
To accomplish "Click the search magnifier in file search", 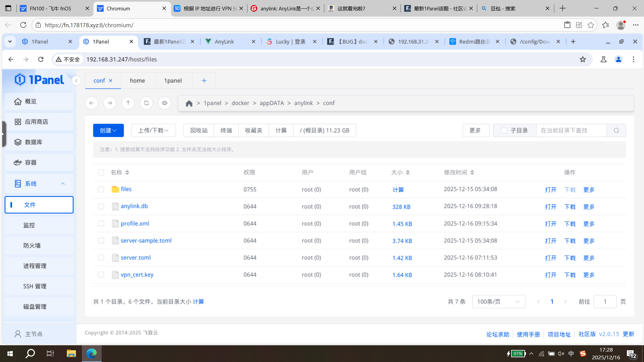I will point(616,130).
